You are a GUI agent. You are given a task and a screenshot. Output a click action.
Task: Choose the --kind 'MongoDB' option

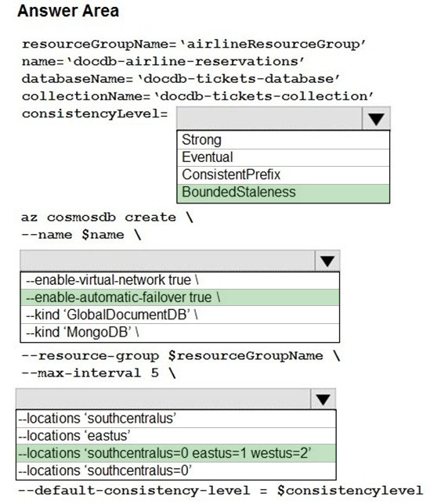pyautogui.click(x=180, y=333)
